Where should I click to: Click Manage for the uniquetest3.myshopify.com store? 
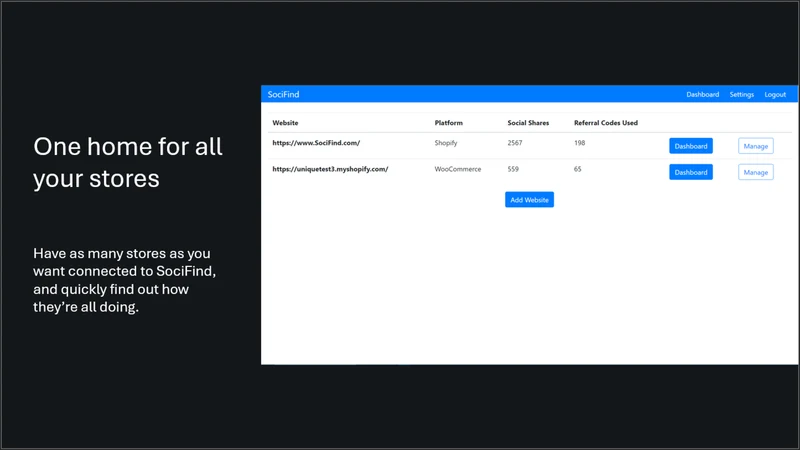click(756, 172)
